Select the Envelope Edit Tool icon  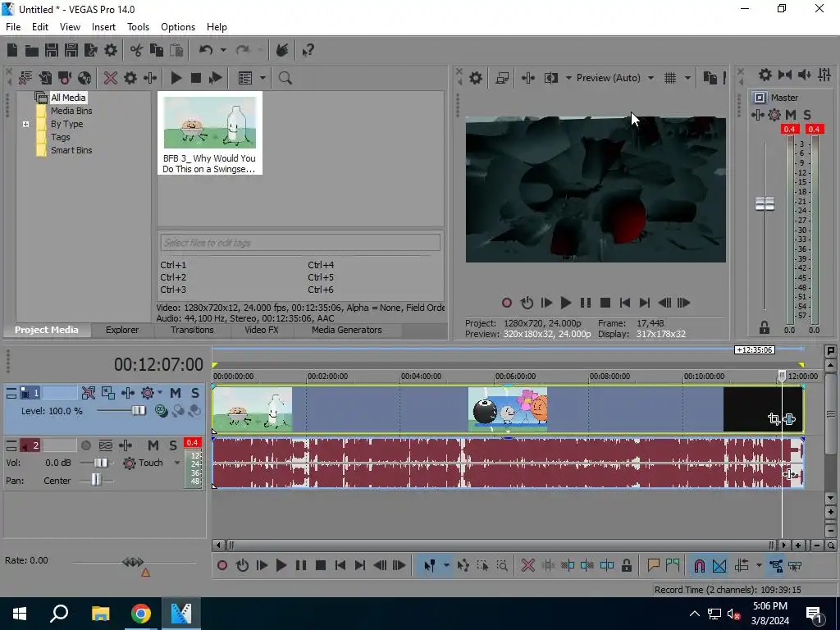click(463, 566)
